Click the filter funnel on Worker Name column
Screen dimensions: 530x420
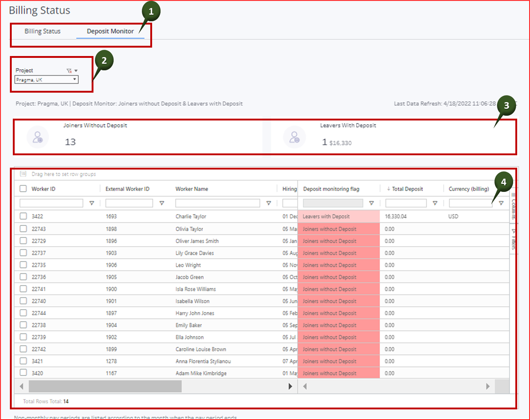[269, 203]
